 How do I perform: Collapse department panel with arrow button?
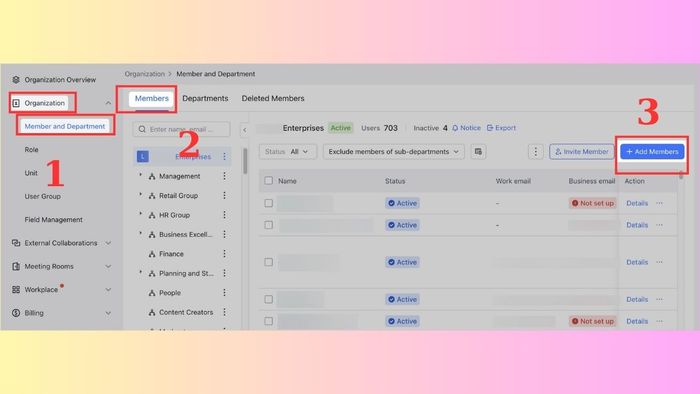(245, 130)
